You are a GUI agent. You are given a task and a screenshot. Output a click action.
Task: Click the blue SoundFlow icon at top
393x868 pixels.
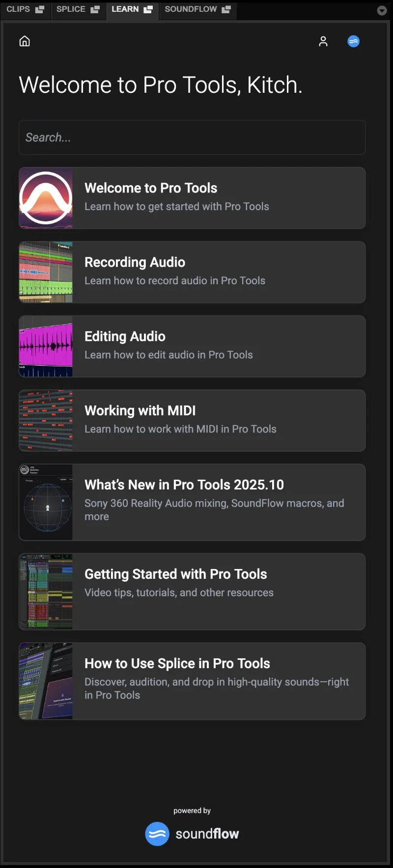(354, 41)
